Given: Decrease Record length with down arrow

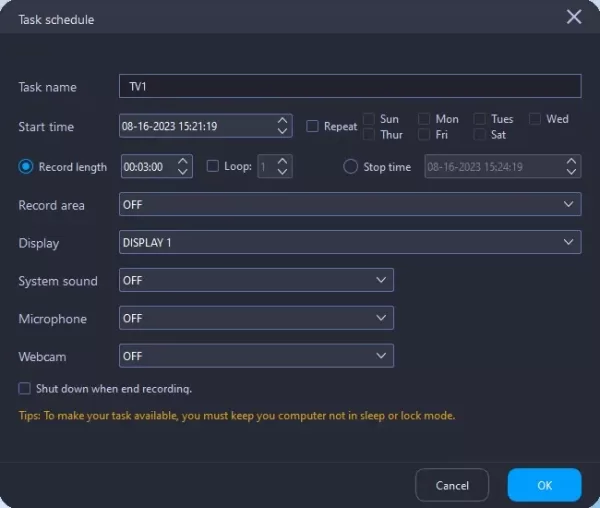Looking at the screenshot, I should coord(183,172).
